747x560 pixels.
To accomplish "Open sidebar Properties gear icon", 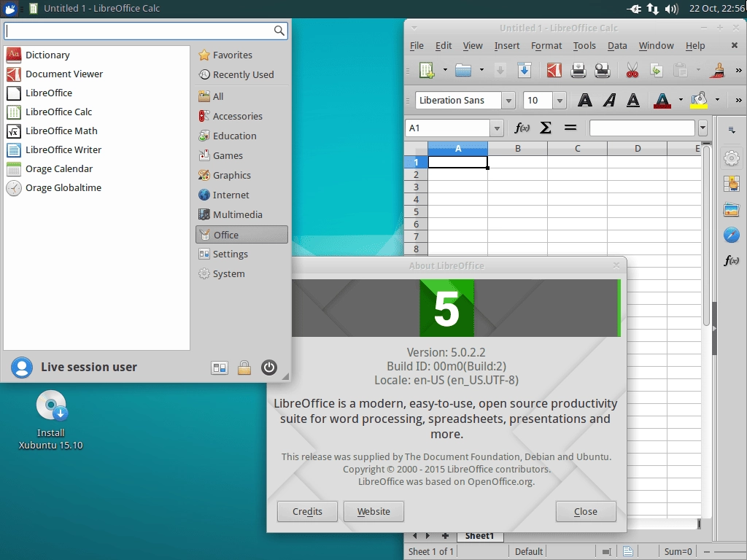I will [732, 158].
